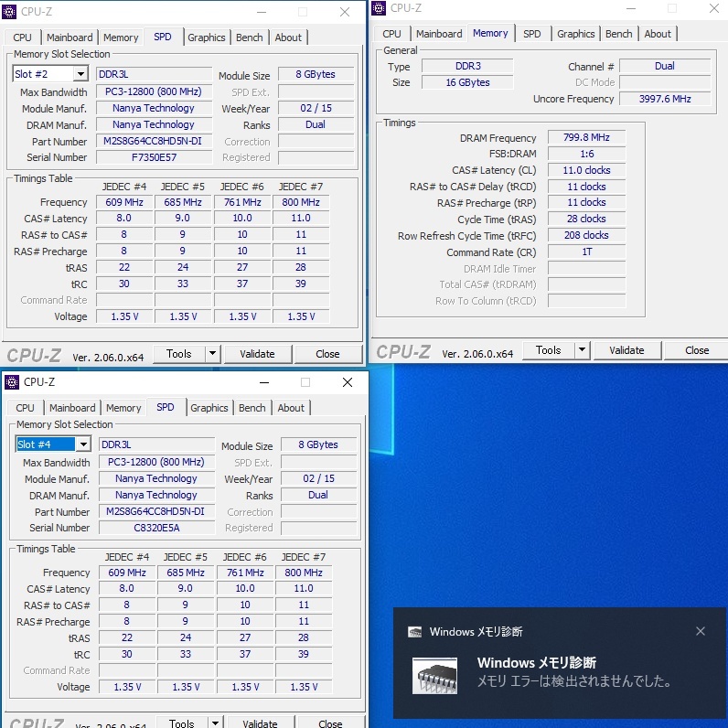Select serial number F7350E57 field
The height and width of the screenshot is (728, 728).
(155, 157)
